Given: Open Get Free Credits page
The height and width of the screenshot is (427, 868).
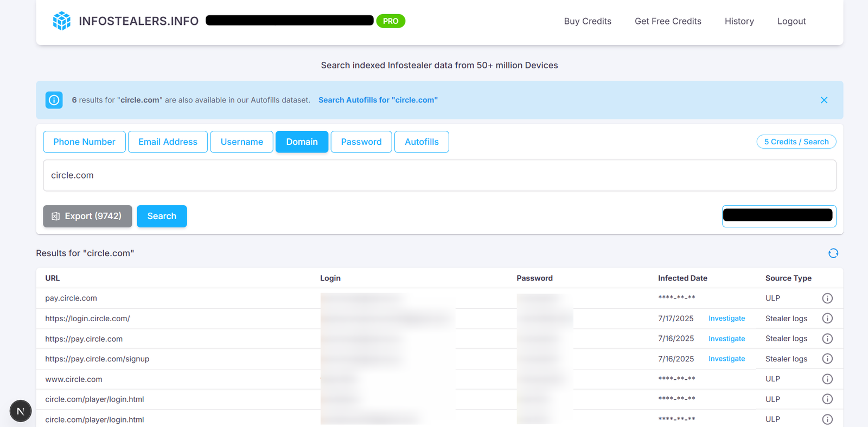Looking at the screenshot, I should point(668,21).
